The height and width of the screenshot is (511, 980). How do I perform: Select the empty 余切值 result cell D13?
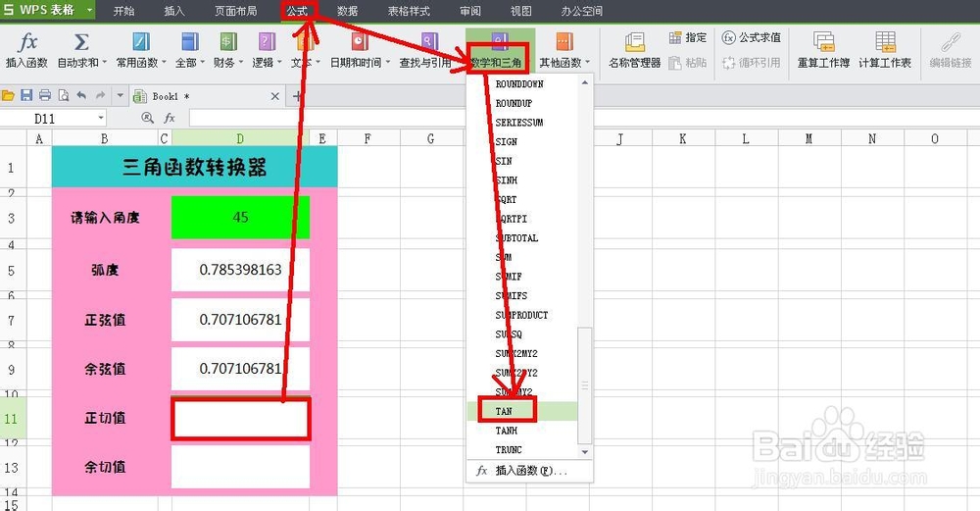pos(241,467)
